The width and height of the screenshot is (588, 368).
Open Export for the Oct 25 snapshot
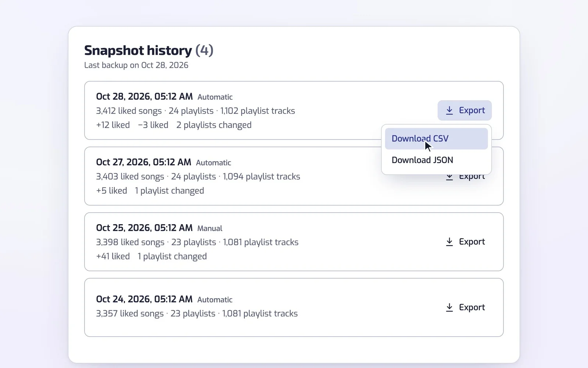click(x=465, y=242)
